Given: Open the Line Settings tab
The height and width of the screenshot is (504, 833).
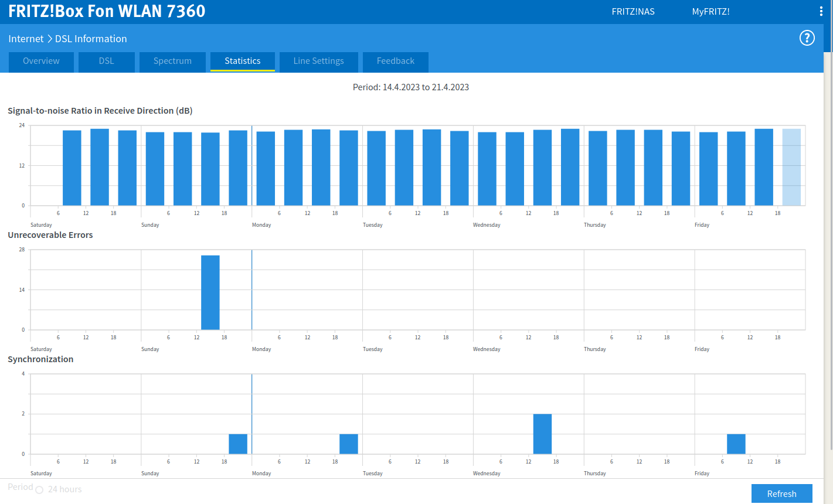Looking at the screenshot, I should pyautogui.click(x=318, y=61).
